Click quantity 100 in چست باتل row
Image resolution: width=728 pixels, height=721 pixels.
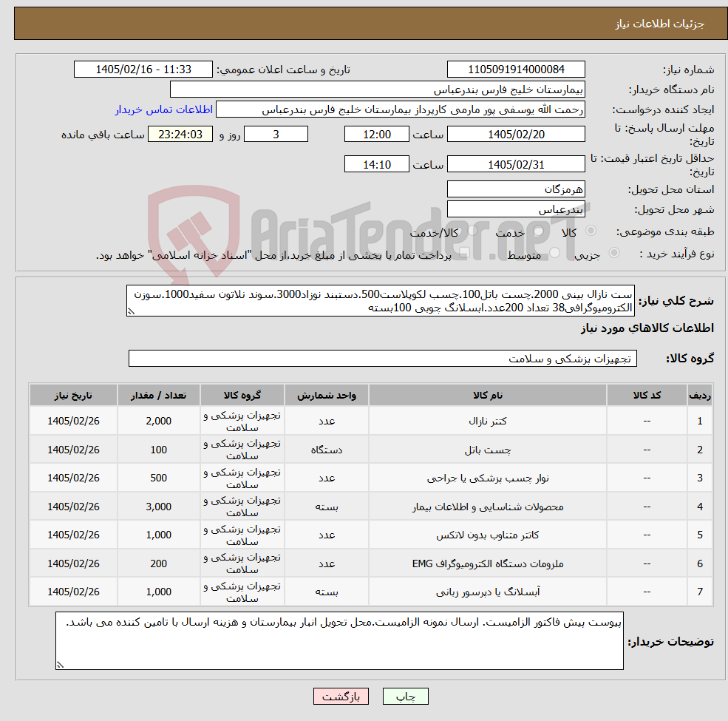coord(158,450)
